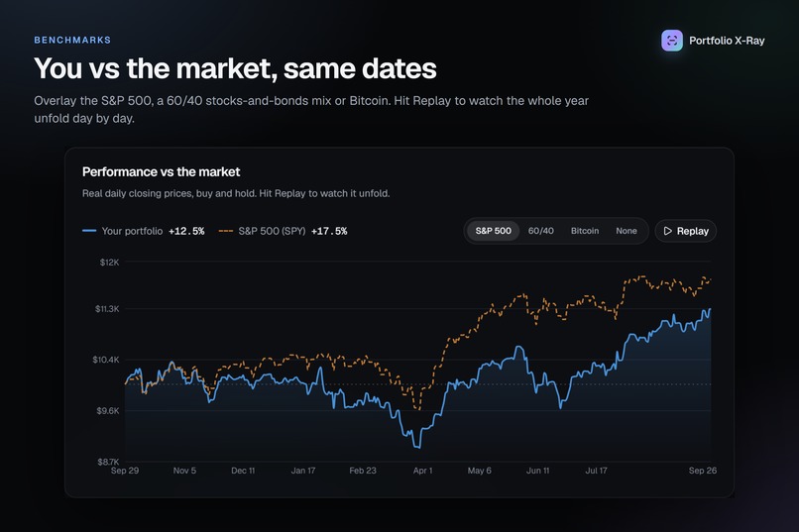Viewport: 799px width, 532px height.
Task: Click the Jul 17 date label
Action: [x=596, y=471]
